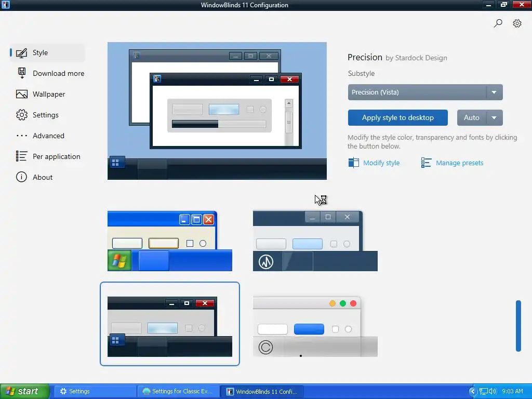Click the style list vertical scrollbar
The height and width of the screenshot is (399, 532).
coord(518,326)
